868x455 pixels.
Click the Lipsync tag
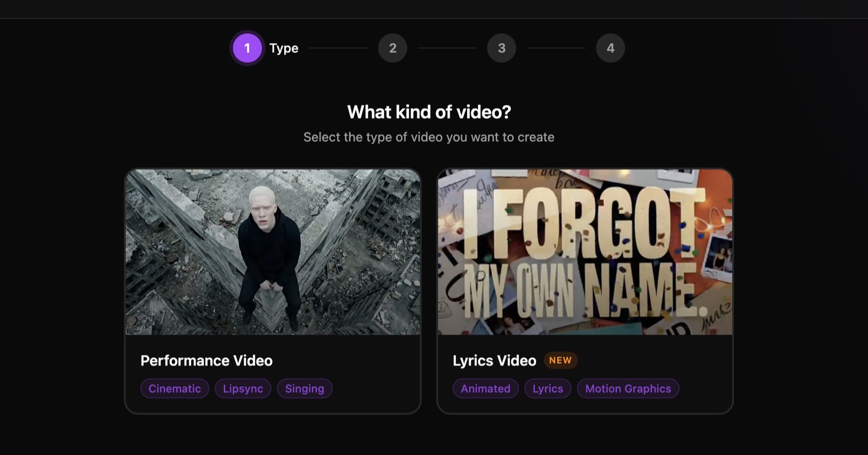(x=243, y=389)
